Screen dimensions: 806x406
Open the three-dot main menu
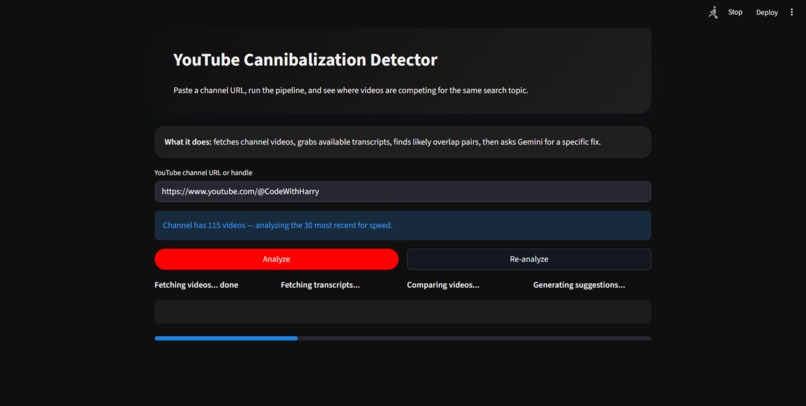(x=792, y=12)
